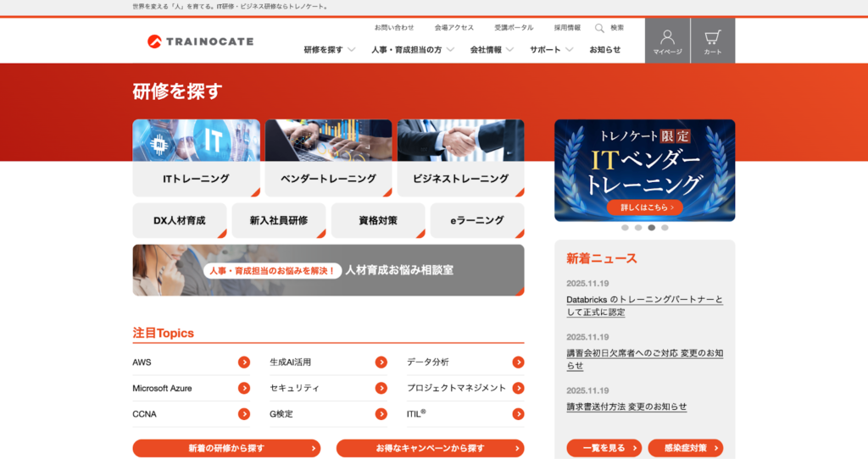The width and height of the screenshot is (868, 459).
Task: Click the TRAINOCATE logo
Action: pos(200,41)
